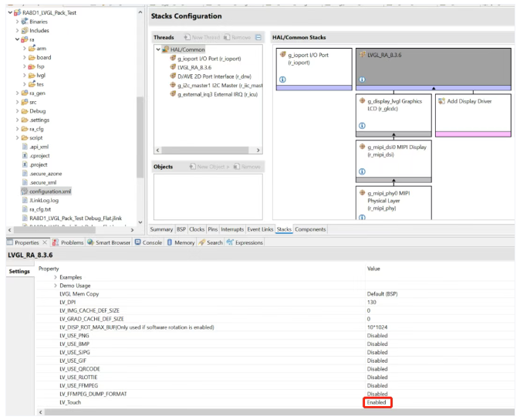Click Properties horizontal scrollbar left arrow
The height and width of the screenshot is (420, 520).
[40, 412]
